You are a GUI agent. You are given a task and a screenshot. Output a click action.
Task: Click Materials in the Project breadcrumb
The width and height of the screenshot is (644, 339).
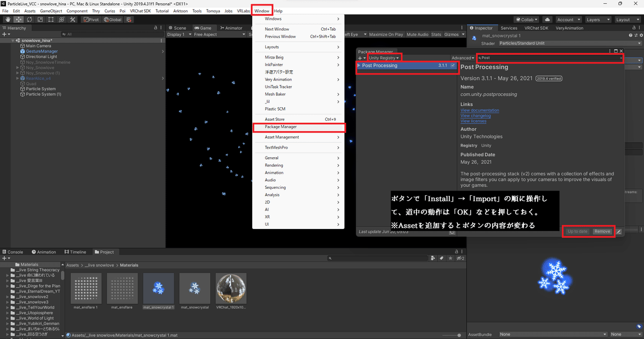pyautogui.click(x=129, y=265)
